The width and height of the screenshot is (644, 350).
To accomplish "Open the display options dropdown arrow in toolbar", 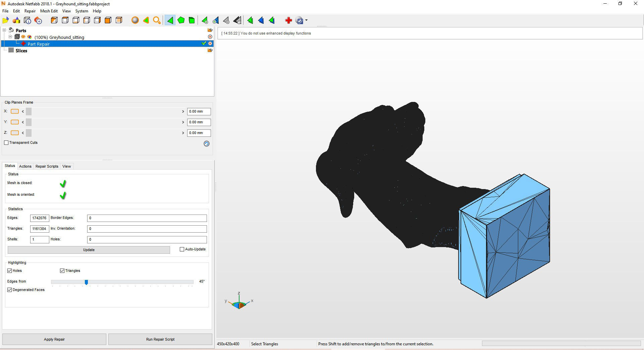I will 306,20.
